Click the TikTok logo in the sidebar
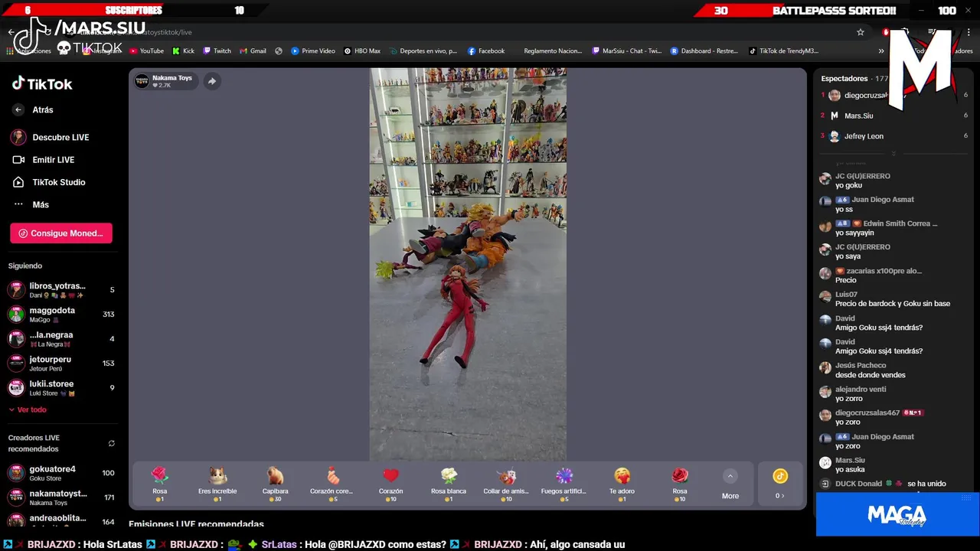The height and width of the screenshot is (551, 980). (x=42, y=84)
